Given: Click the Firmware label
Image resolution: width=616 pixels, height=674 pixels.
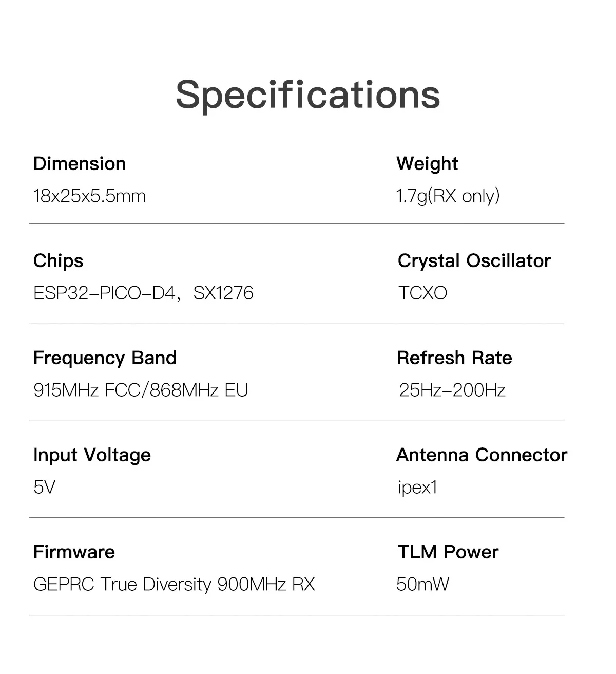Looking at the screenshot, I should click(74, 552).
